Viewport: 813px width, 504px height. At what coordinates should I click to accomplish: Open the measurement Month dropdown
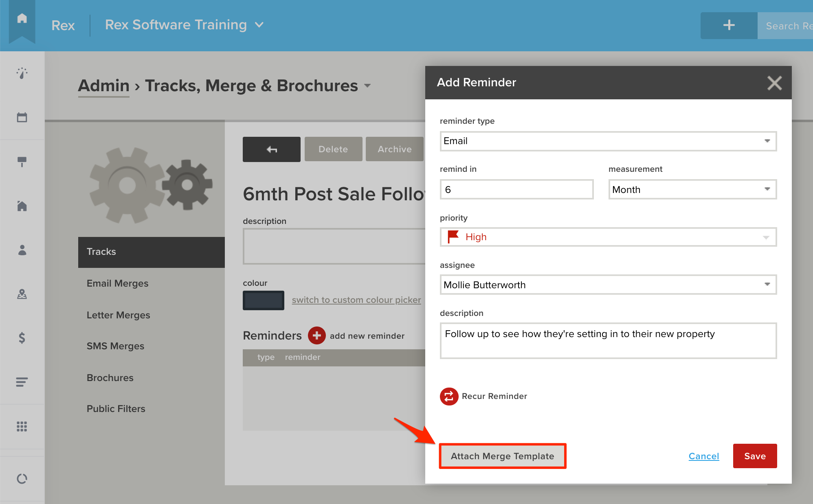click(x=692, y=189)
